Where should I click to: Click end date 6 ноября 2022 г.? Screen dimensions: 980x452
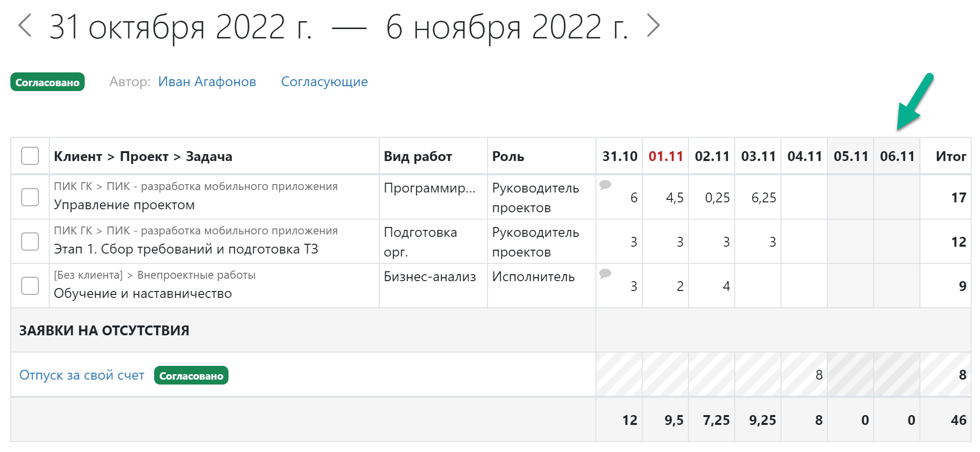[x=507, y=27]
